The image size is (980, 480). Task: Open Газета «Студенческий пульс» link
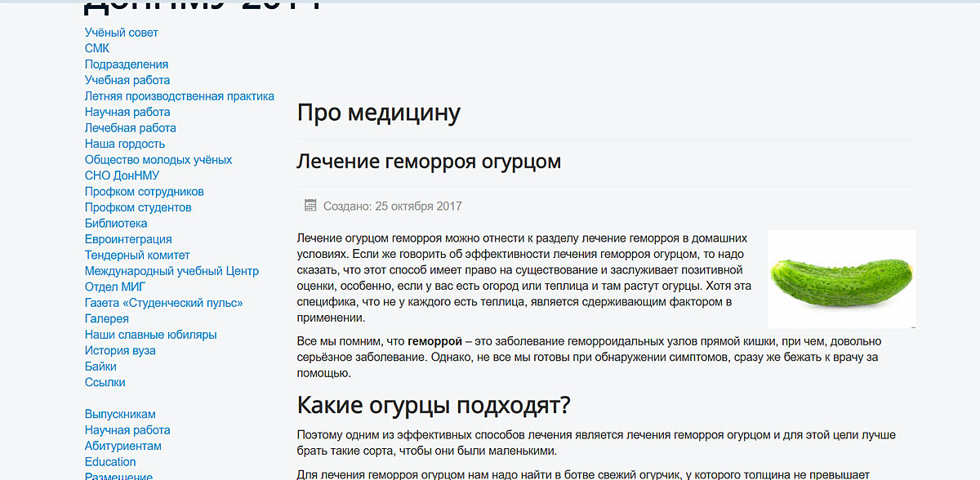pos(164,303)
